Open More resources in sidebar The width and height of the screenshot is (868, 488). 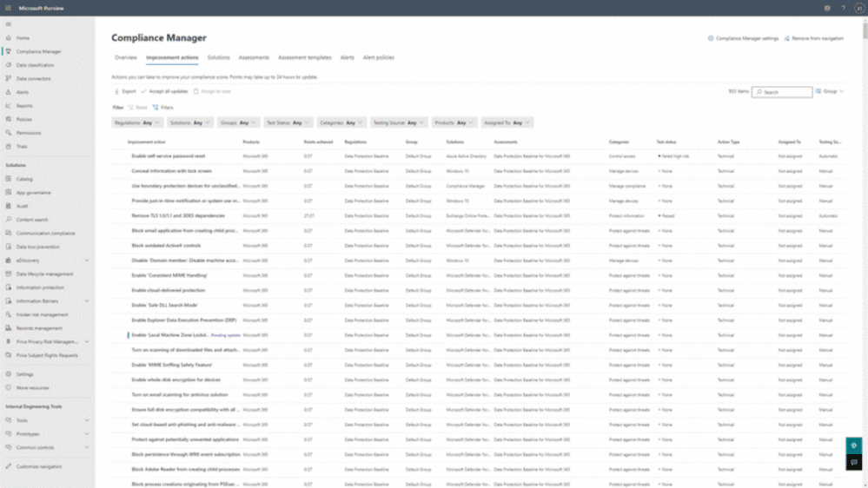point(32,388)
